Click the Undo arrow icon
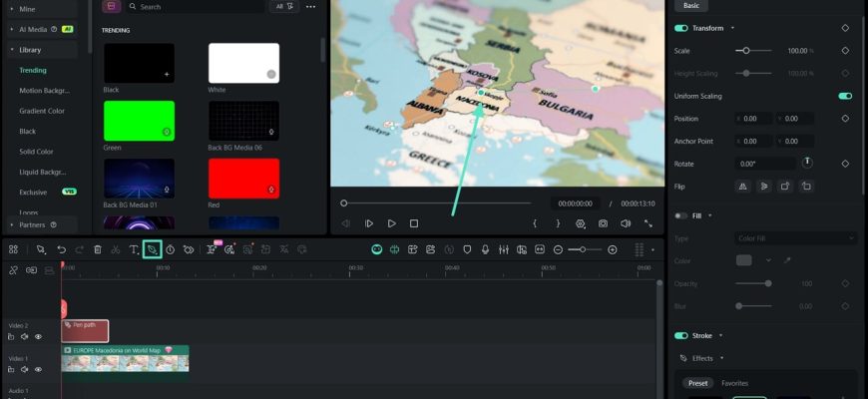The height and width of the screenshot is (399, 868). [x=62, y=250]
